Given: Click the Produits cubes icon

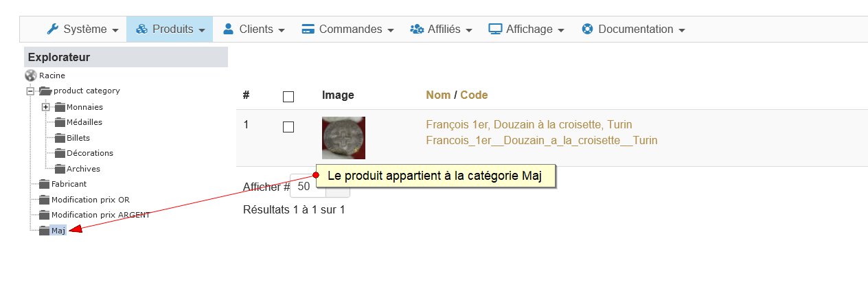Looking at the screenshot, I should 142,30.
